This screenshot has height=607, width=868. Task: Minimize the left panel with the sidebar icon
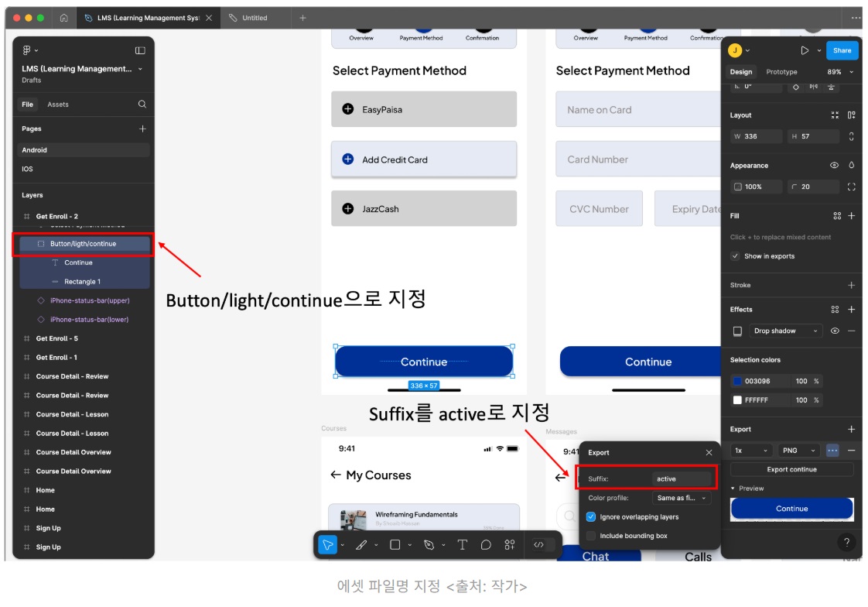point(140,50)
